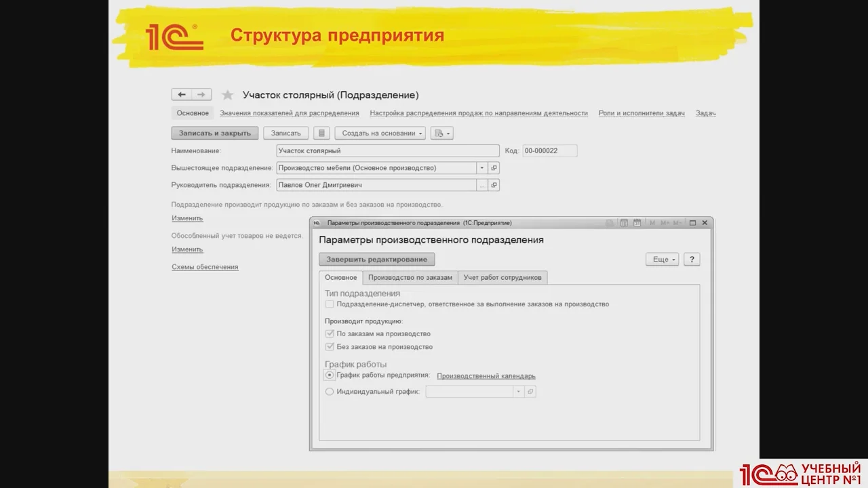Open Настройка распределения продаж по направлениям деятельности
This screenshot has width=868, height=488.
coord(479,113)
